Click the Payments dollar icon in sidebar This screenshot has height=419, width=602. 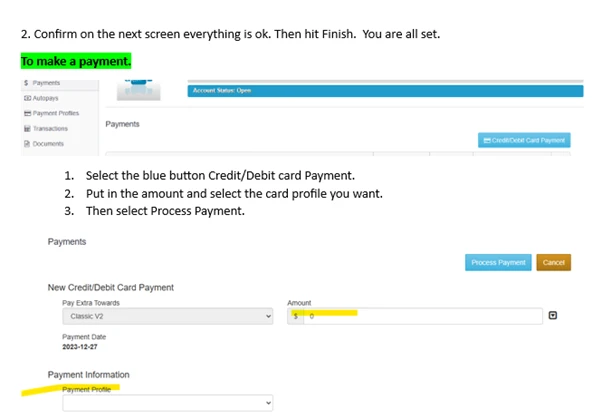point(24,81)
